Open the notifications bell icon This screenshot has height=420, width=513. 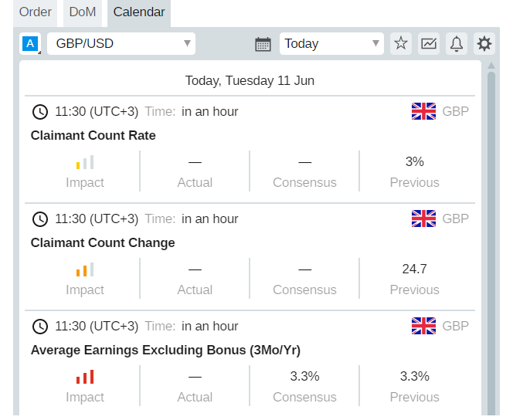pos(457,43)
